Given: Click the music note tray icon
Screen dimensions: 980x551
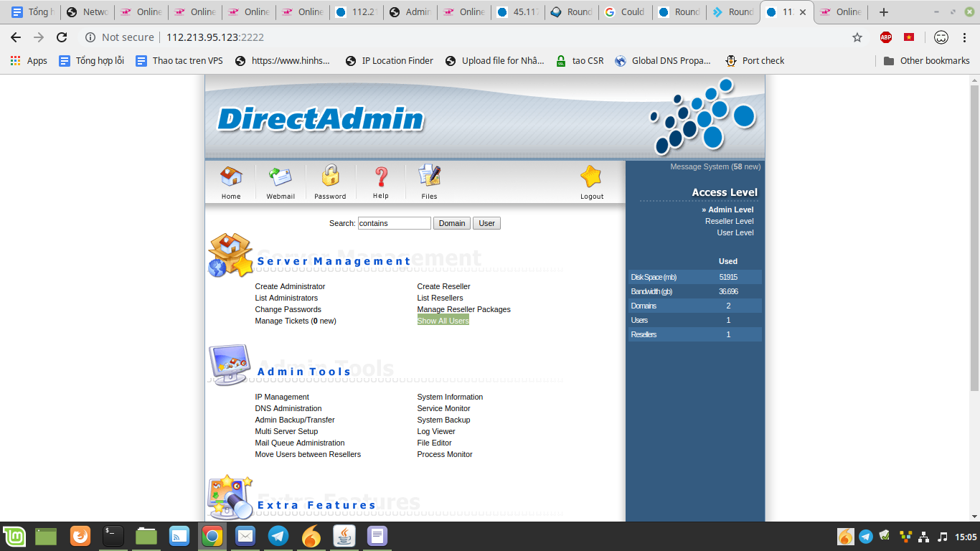Looking at the screenshot, I should (x=943, y=537).
